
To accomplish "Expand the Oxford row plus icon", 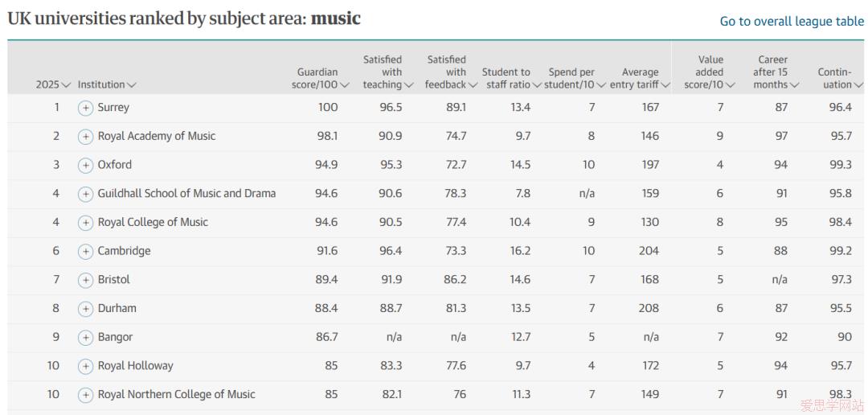I will (x=85, y=165).
